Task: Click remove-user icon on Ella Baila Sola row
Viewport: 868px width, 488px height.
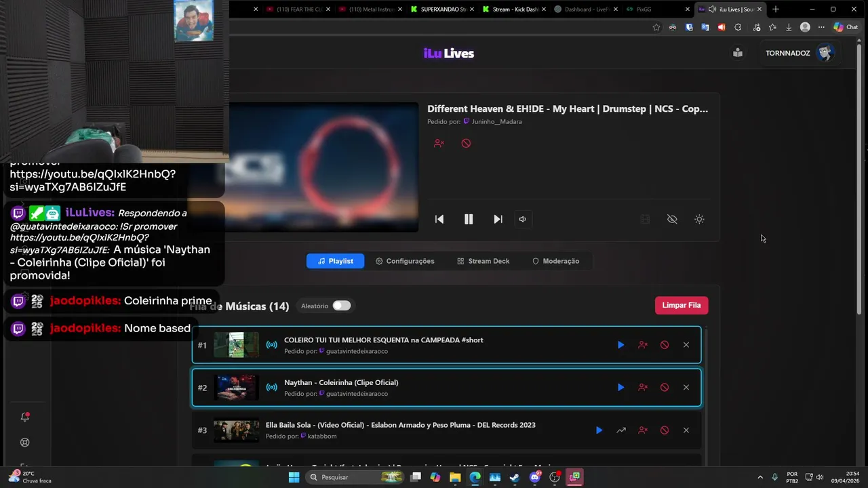Action: pos(643,430)
